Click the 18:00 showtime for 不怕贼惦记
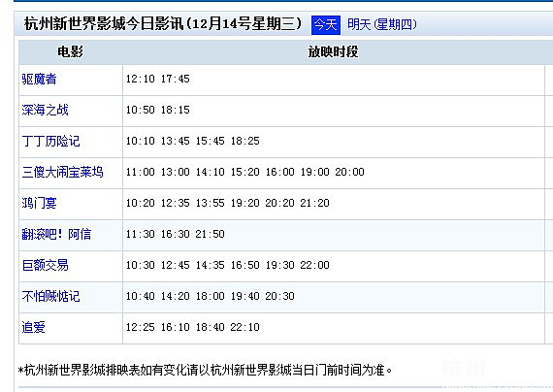This screenshot has height=392, width=553. (x=211, y=296)
